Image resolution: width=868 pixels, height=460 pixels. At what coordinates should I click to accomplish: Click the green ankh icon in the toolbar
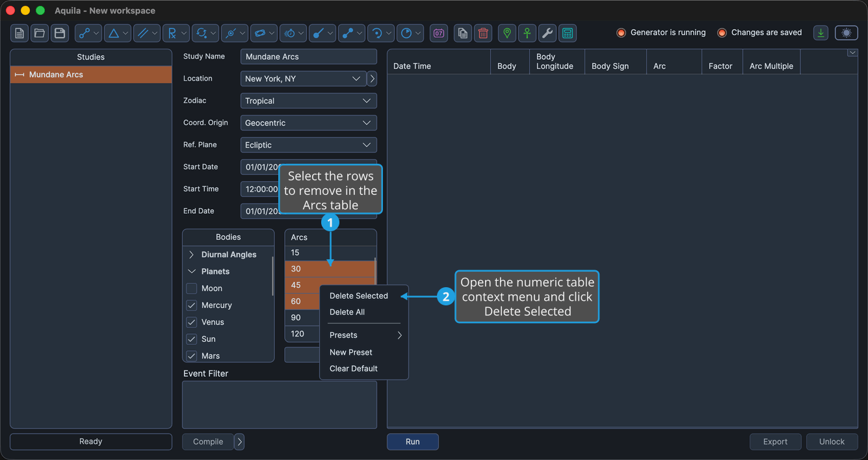(x=527, y=33)
